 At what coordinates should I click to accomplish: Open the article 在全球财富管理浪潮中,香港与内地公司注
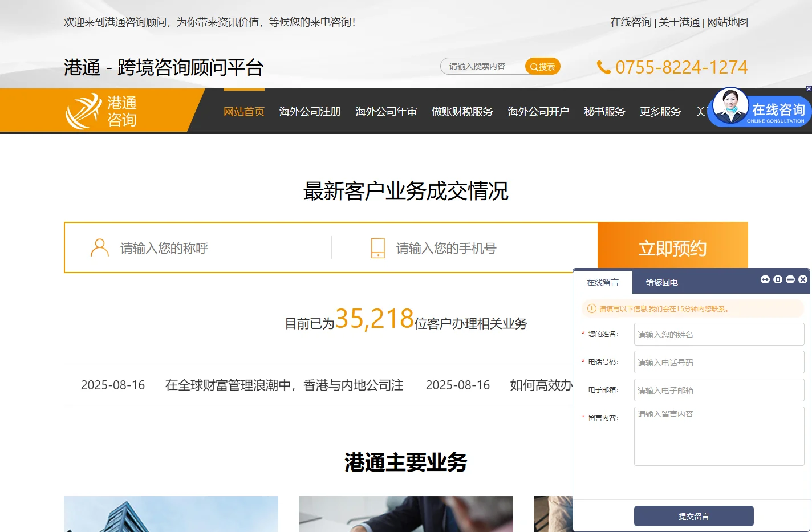[x=285, y=385]
